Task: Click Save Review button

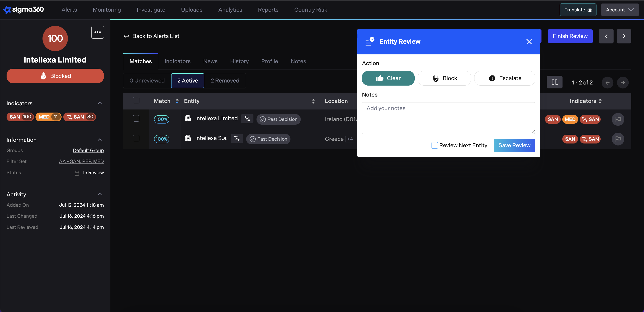Action: 514,145
